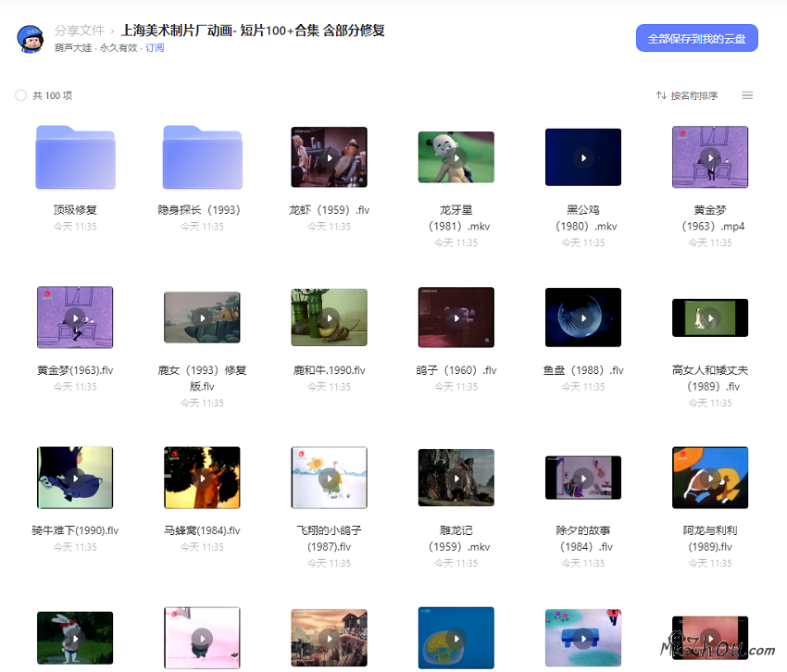Screen dimensions: 787x672
Task: Click the 高女人和矮丈夫（1989）thumbnail
Action: pos(709,317)
